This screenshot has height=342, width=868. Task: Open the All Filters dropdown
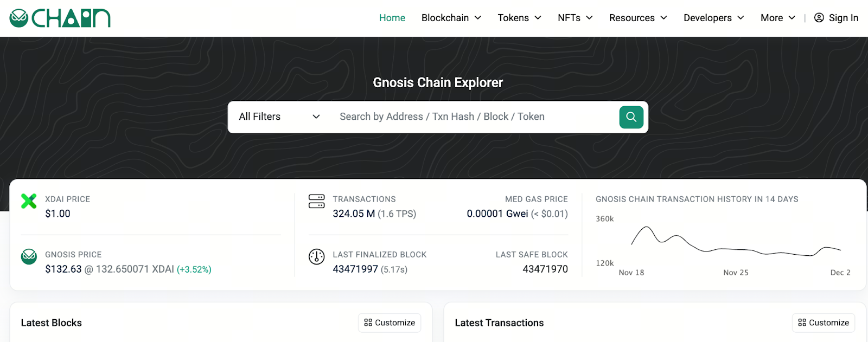[x=279, y=117]
